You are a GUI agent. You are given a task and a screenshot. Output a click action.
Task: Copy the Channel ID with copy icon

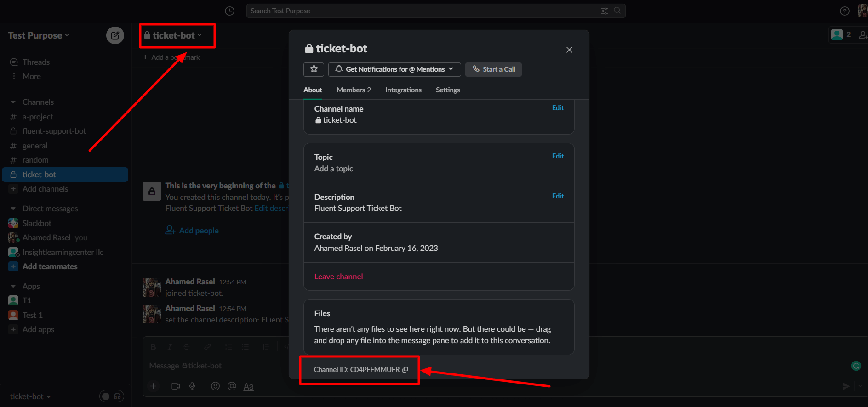pyautogui.click(x=405, y=370)
